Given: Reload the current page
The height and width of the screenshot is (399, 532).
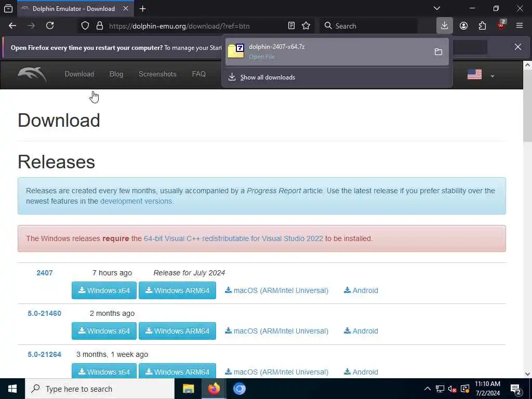Looking at the screenshot, I should pyautogui.click(x=50, y=26).
